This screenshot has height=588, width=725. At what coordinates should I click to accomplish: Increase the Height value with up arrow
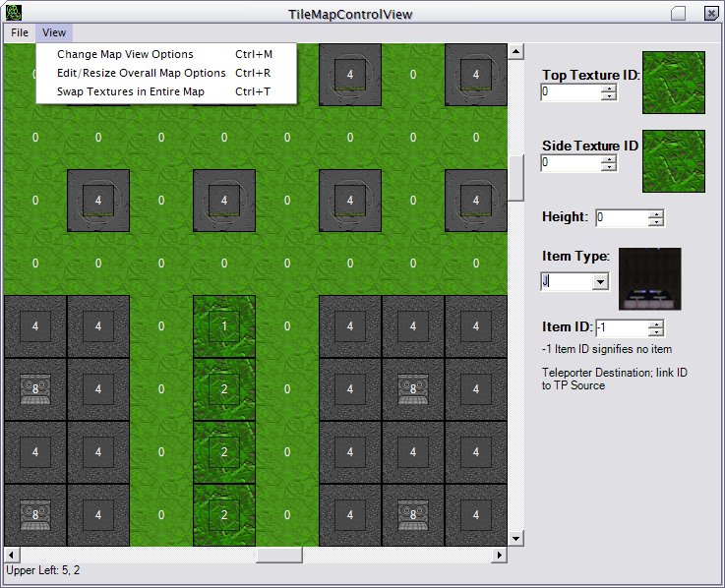click(x=656, y=212)
